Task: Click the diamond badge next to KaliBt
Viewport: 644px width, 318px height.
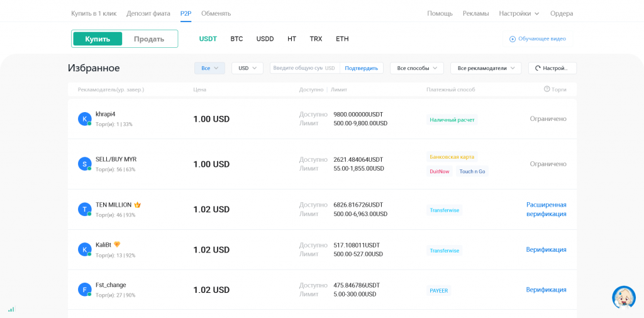Action: point(117,244)
